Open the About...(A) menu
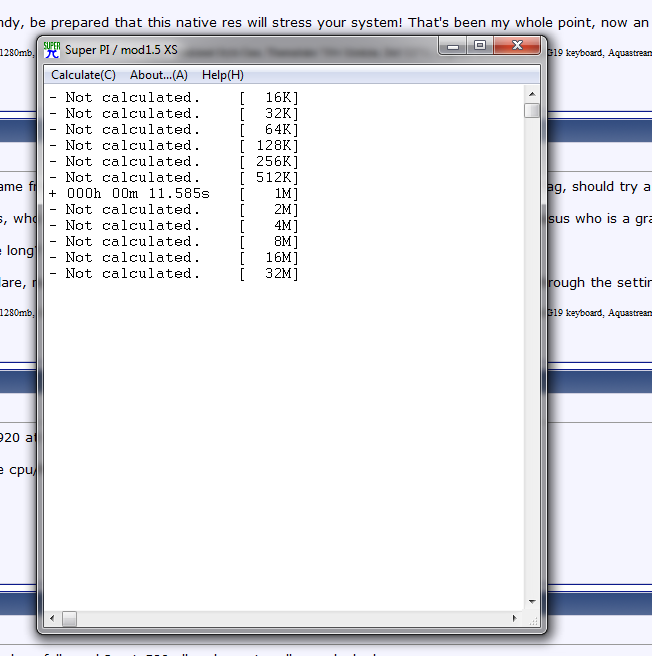Image resolution: width=652 pixels, height=656 pixels. [x=159, y=75]
